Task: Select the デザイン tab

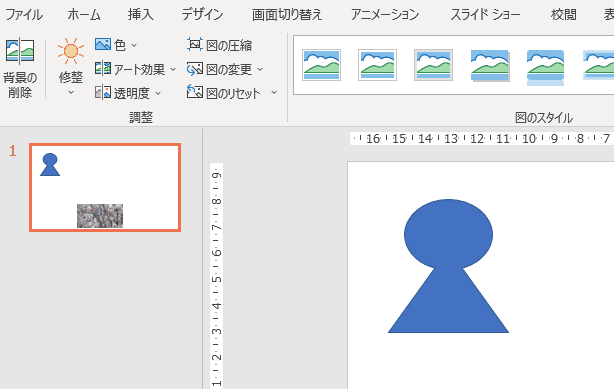Action: click(202, 15)
